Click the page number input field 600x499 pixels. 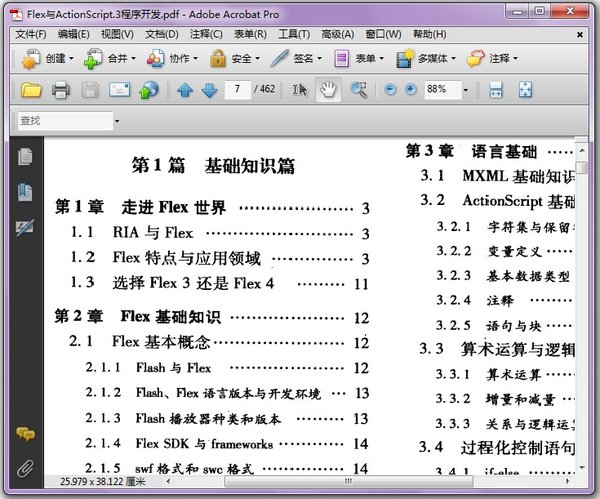(238, 90)
